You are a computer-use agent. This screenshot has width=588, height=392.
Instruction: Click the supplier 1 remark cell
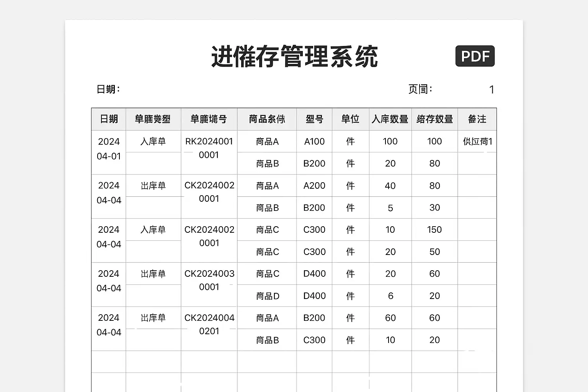pyautogui.click(x=477, y=142)
